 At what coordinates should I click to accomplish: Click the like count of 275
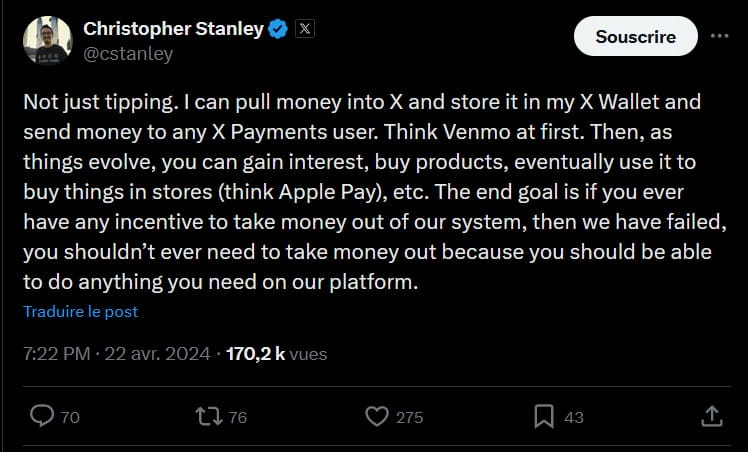(x=409, y=417)
